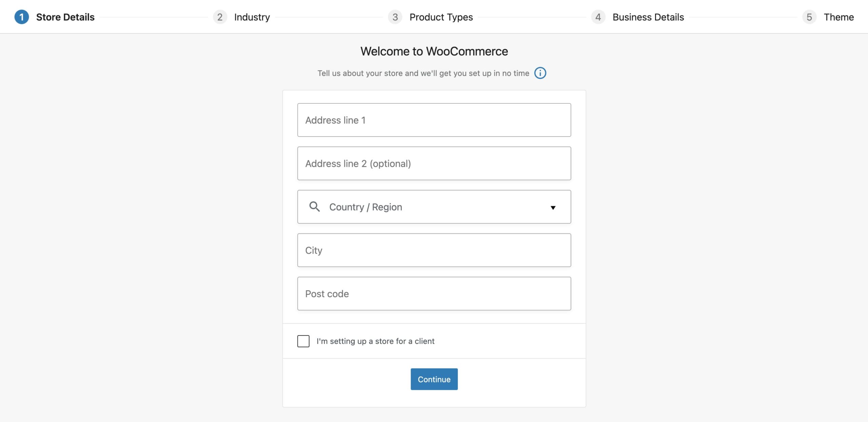Click the City field

click(x=434, y=250)
